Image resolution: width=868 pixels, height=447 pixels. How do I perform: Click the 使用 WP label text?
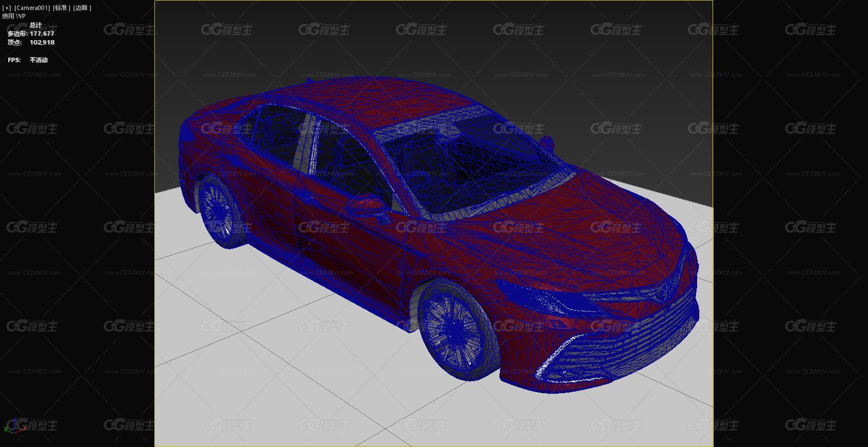[14, 16]
